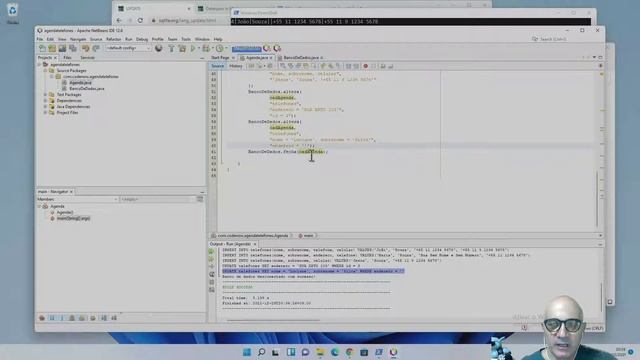This screenshot has height=360, width=640.
Task: Collapse the agendatelefones project node
Action: [x=40, y=64]
